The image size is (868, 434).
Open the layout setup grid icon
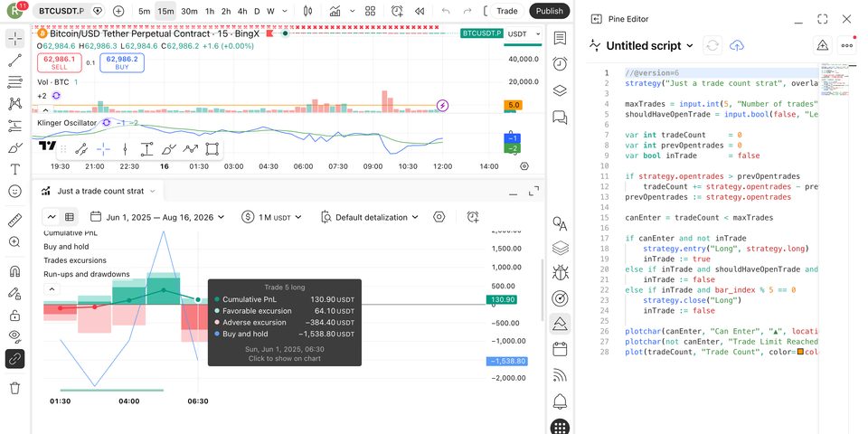pos(371,11)
